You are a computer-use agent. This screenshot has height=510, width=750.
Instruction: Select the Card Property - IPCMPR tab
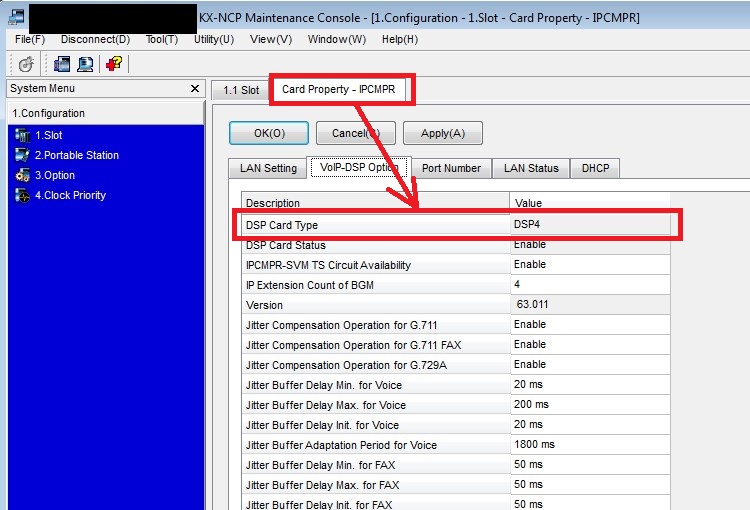[339, 89]
